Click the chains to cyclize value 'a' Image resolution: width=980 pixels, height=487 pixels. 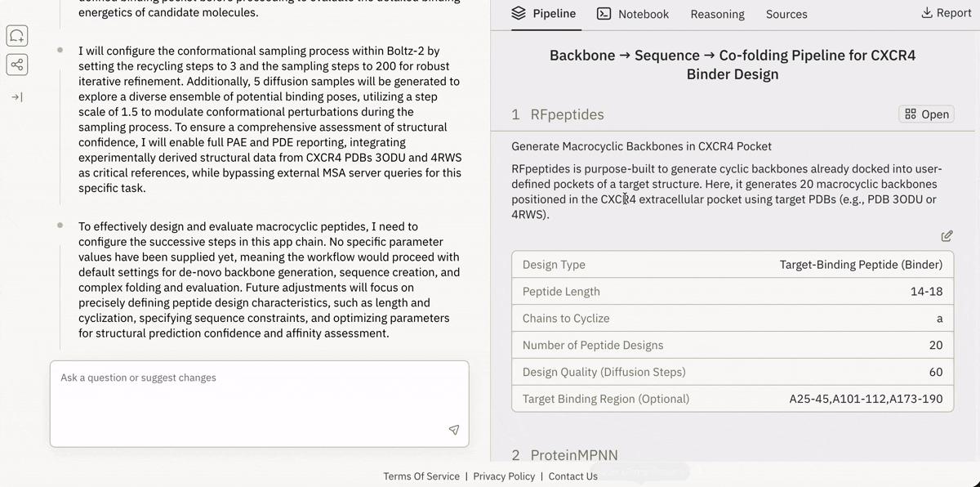click(939, 319)
